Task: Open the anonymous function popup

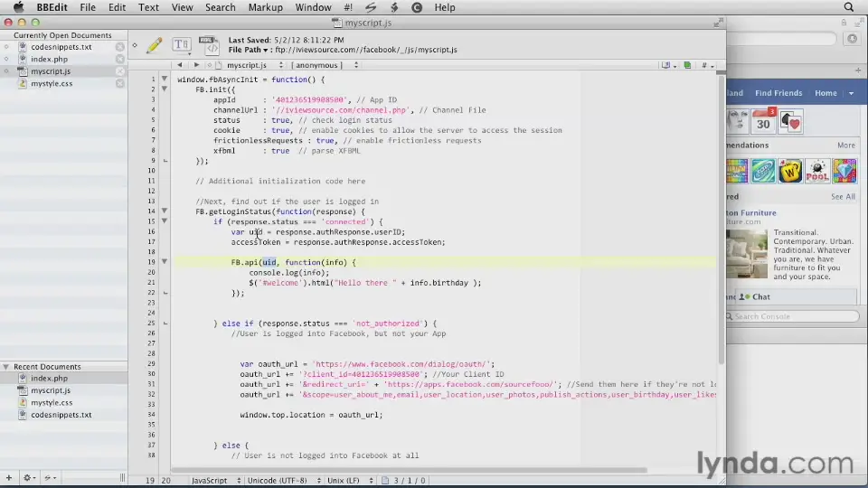Action: pyautogui.click(x=325, y=65)
